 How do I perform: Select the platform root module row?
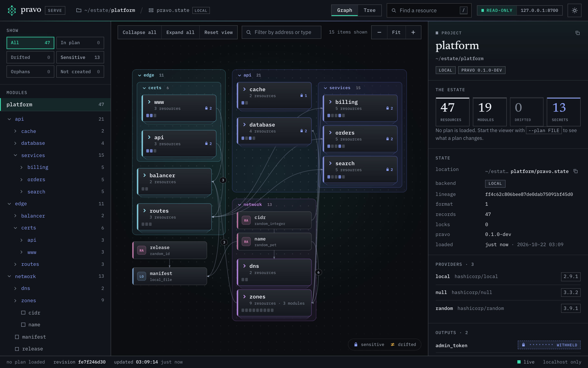click(55, 104)
